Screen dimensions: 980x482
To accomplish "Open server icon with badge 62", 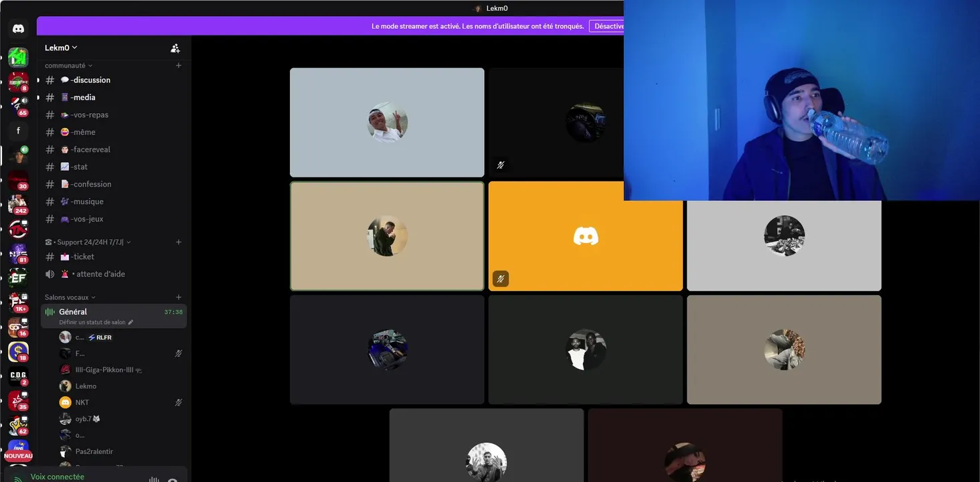I will 18,424.
